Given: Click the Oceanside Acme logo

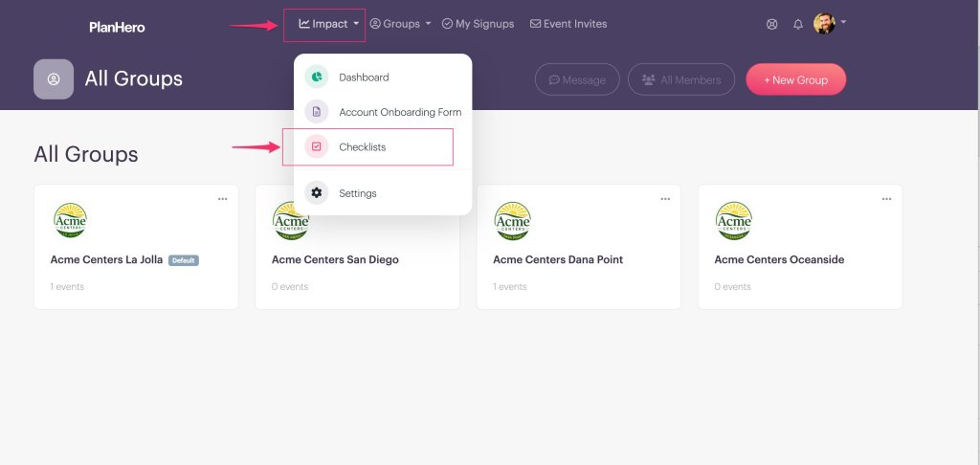Looking at the screenshot, I should point(734,221).
